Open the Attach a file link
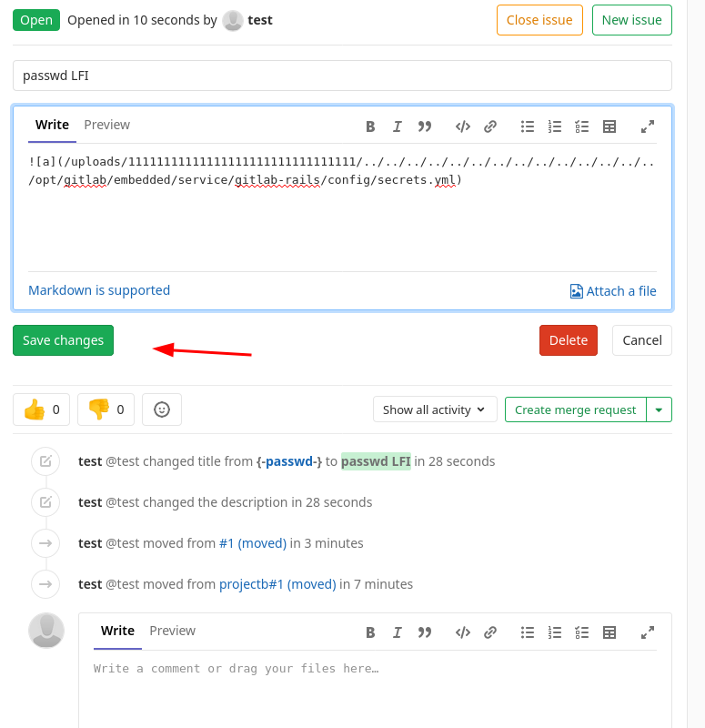This screenshot has width=705, height=728. click(613, 291)
